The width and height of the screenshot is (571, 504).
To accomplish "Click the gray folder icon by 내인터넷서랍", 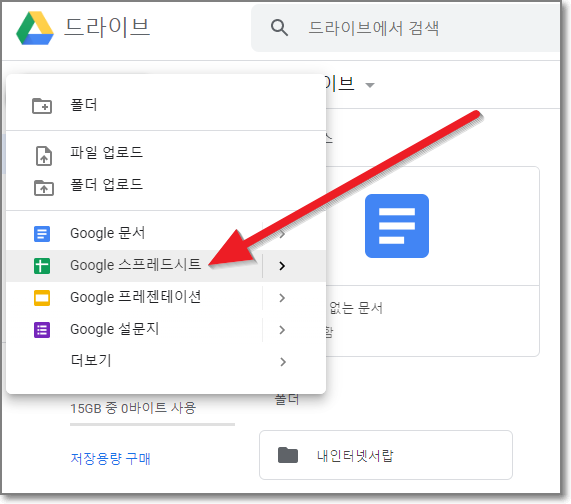I will tap(288, 455).
